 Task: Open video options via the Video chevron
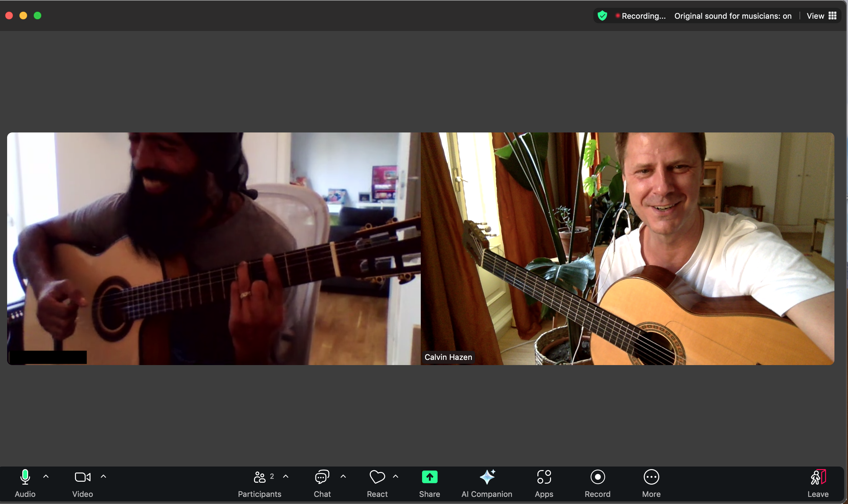coord(103,477)
